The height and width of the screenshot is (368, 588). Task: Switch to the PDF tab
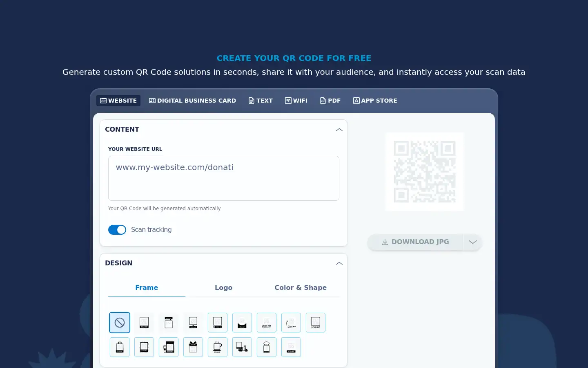pos(330,101)
